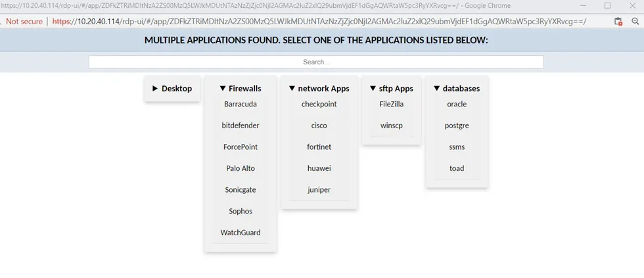Launch FileZilla from sftp Apps
The height and width of the screenshot is (278, 644).
point(392,104)
